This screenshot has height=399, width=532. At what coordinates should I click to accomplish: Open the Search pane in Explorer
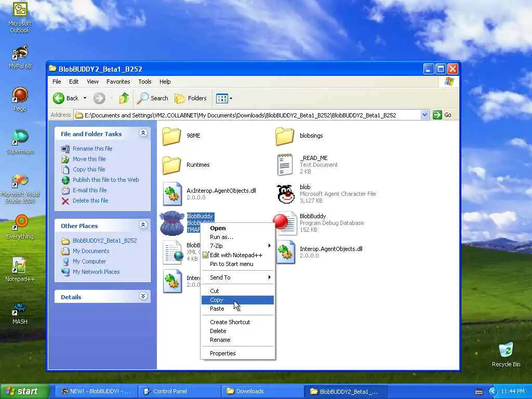tap(152, 98)
